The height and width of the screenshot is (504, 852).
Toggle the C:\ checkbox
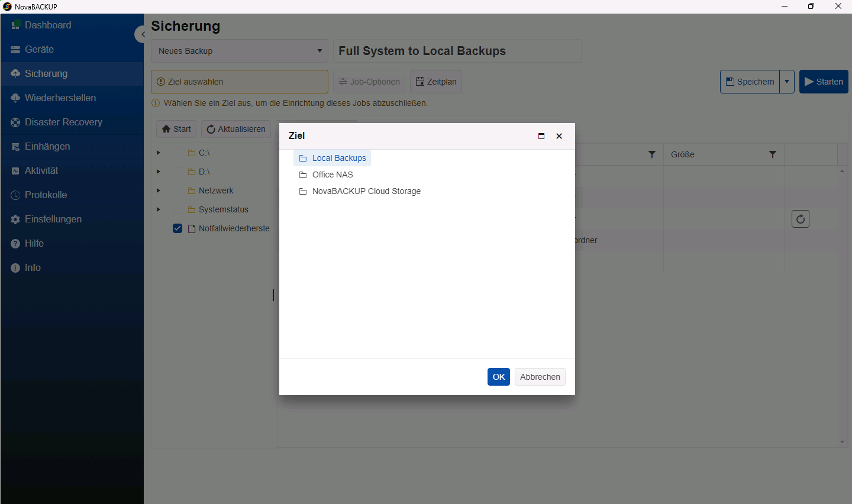coord(177,153)
